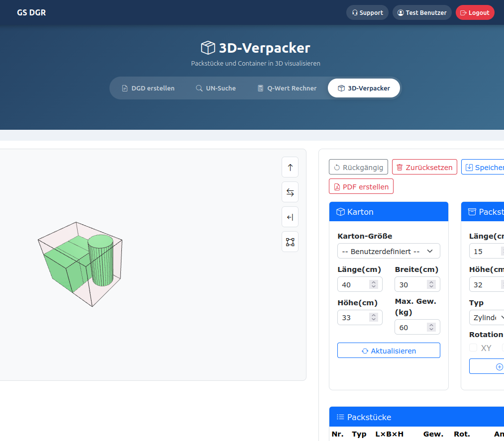Image resolution: width=504 pixels, height=441 pixels.
Task: Click the Speichern save button
Action: (483, 167)
